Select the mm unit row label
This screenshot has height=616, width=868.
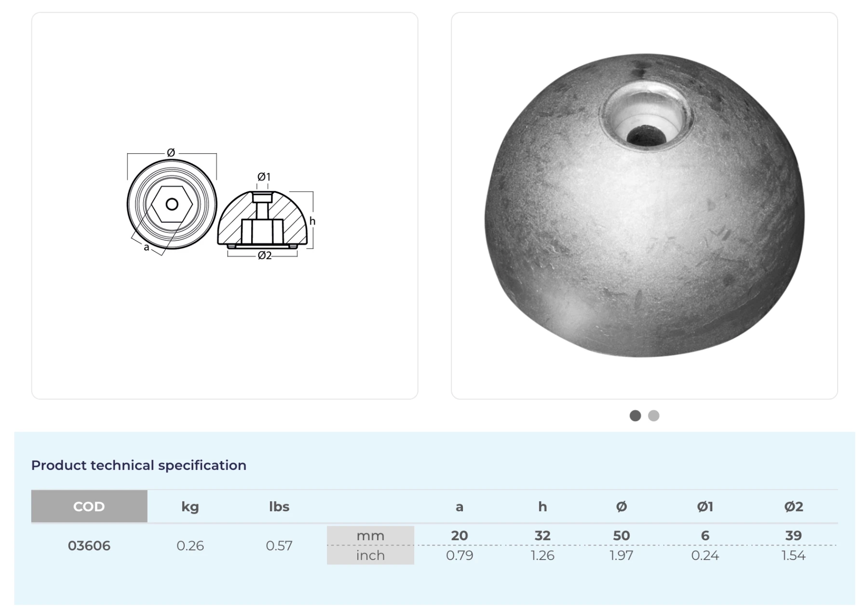point(370,536)
